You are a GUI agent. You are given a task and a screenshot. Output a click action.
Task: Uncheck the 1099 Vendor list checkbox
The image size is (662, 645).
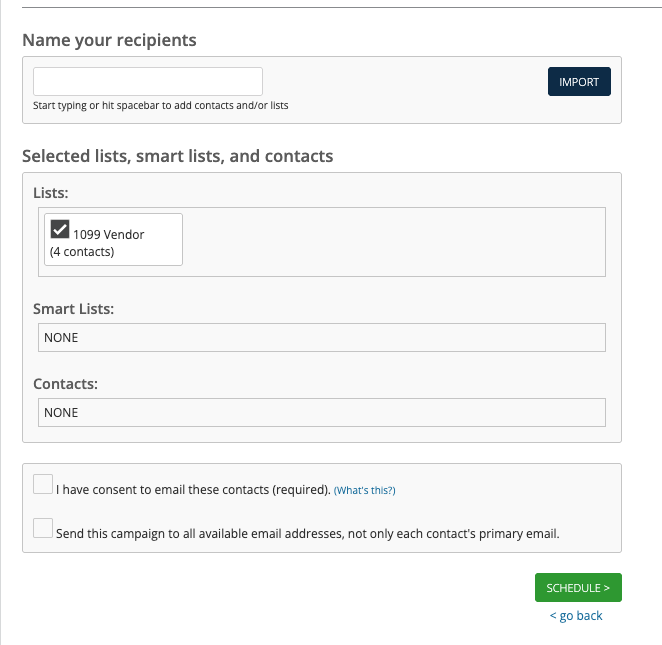click(x=60, y=229)
